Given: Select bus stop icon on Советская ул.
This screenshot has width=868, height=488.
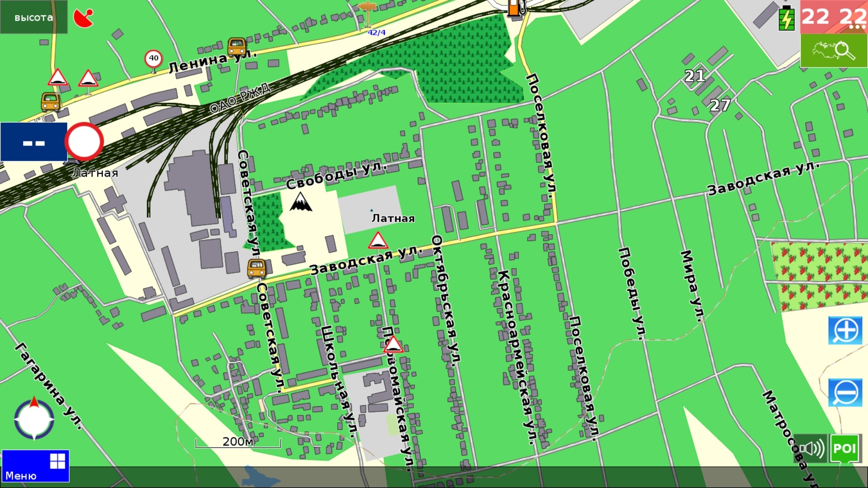Looking at the screenshot, I should click(256, 268).
